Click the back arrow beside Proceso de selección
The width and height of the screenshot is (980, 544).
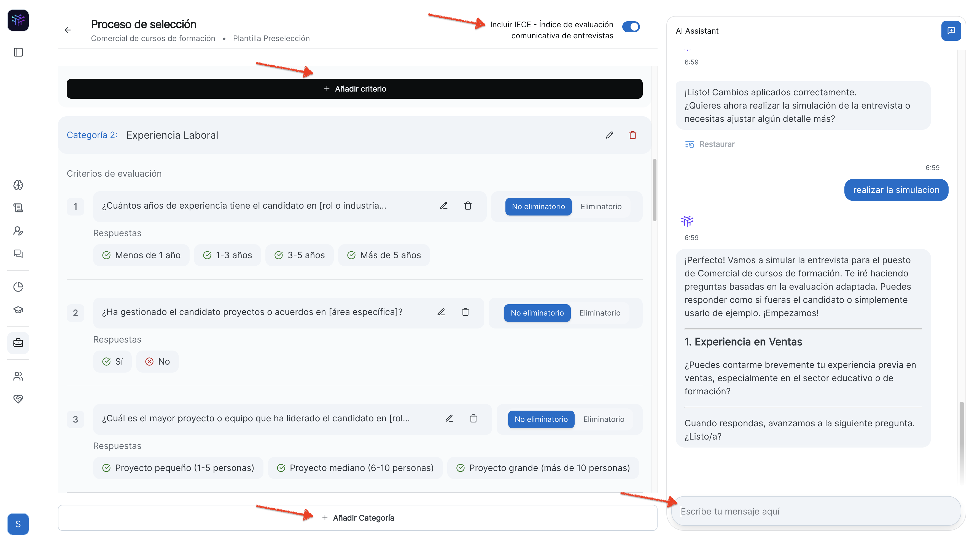(68, 30)
